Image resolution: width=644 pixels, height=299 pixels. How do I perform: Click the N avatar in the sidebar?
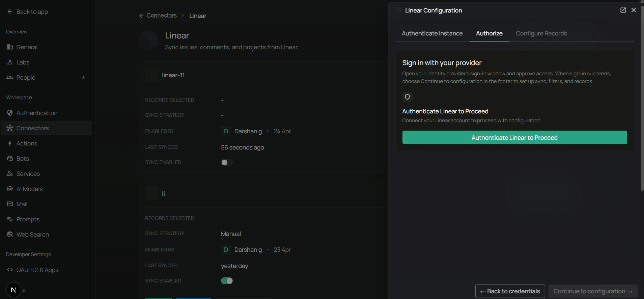pos(13,290)
